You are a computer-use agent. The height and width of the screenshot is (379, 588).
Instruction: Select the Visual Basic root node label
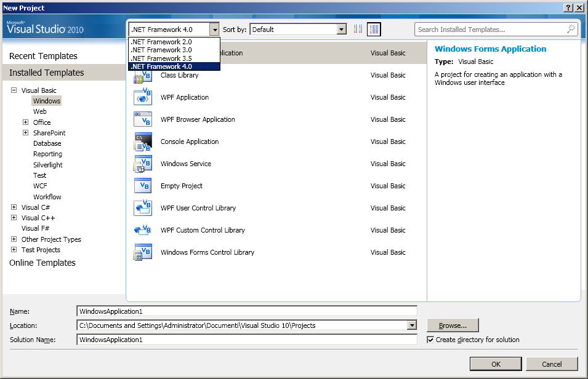[39, 90]
